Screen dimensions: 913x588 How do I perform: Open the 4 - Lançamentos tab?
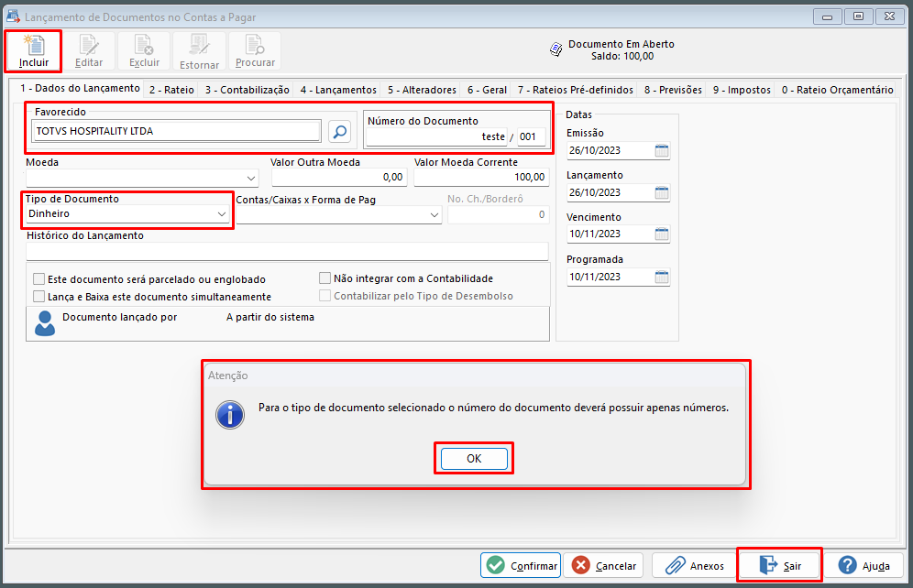[x=338, y=90]
